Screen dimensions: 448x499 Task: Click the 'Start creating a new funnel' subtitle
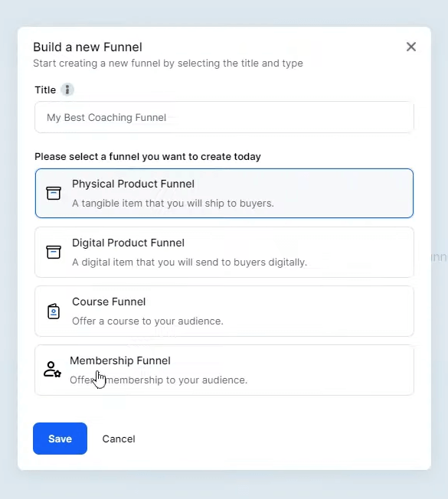(x=168, y=64)
